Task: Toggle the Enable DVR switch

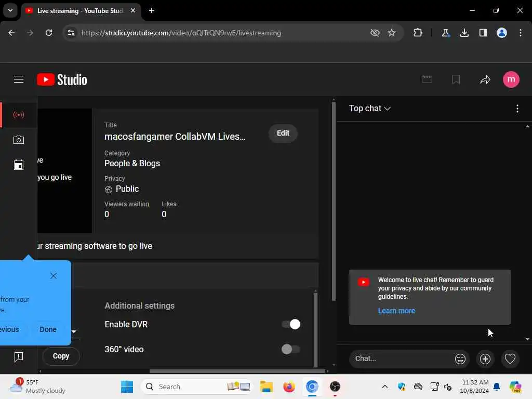Action: [291, 324]
